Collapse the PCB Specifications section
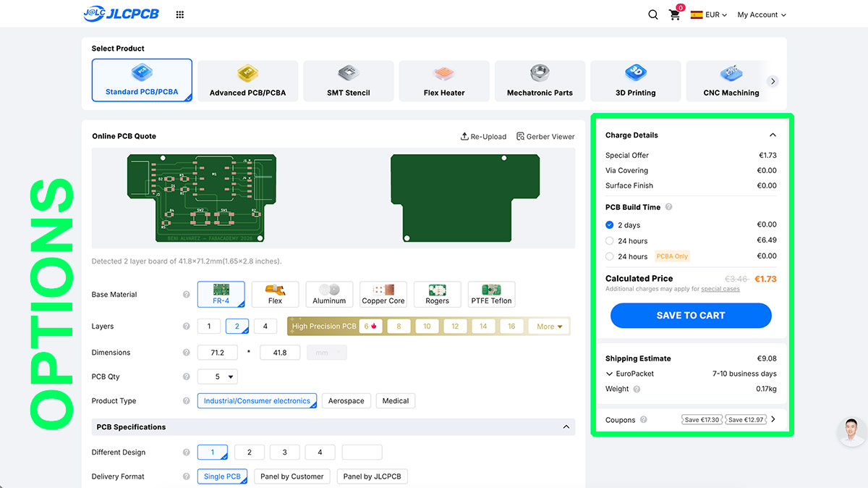Image resolution: width=868 pixels, height=488 pixels. point(566,427)
